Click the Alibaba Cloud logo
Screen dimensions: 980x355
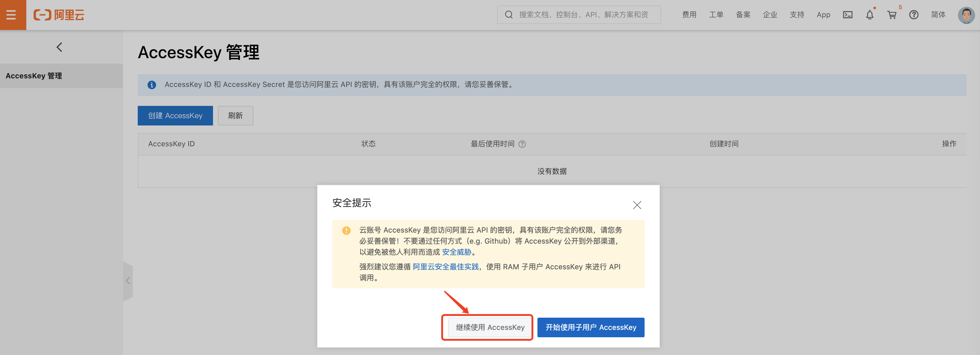pyautogui.click(x=59, y=15)
